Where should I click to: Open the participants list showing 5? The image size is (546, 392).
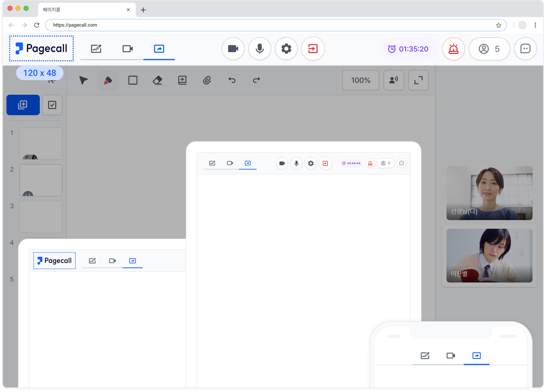point(489,49)
